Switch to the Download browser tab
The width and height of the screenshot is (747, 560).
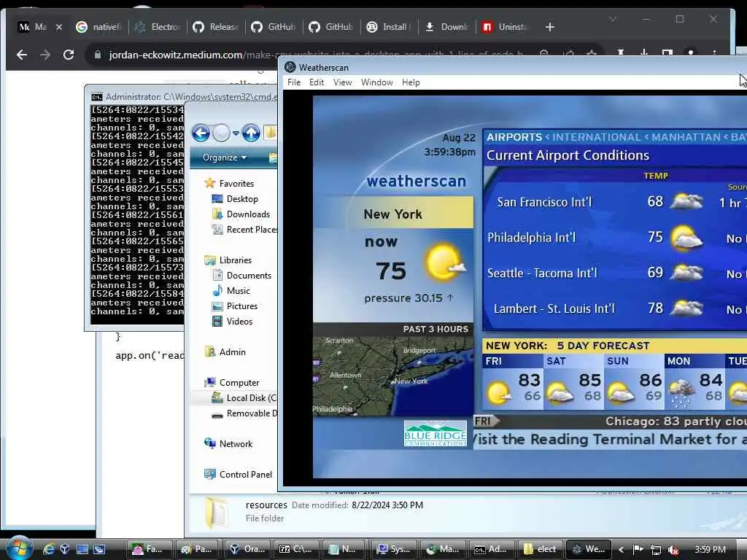coord(447,27)
